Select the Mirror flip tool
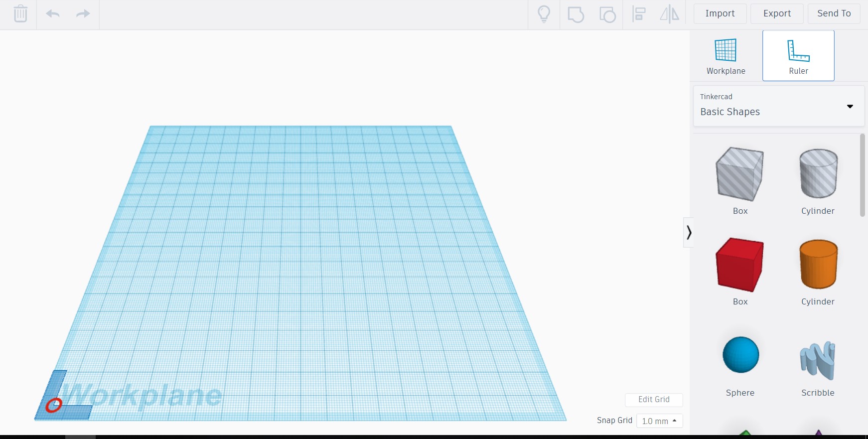The height and width of the screenshot is (439, 868). [x=670, y=14]
